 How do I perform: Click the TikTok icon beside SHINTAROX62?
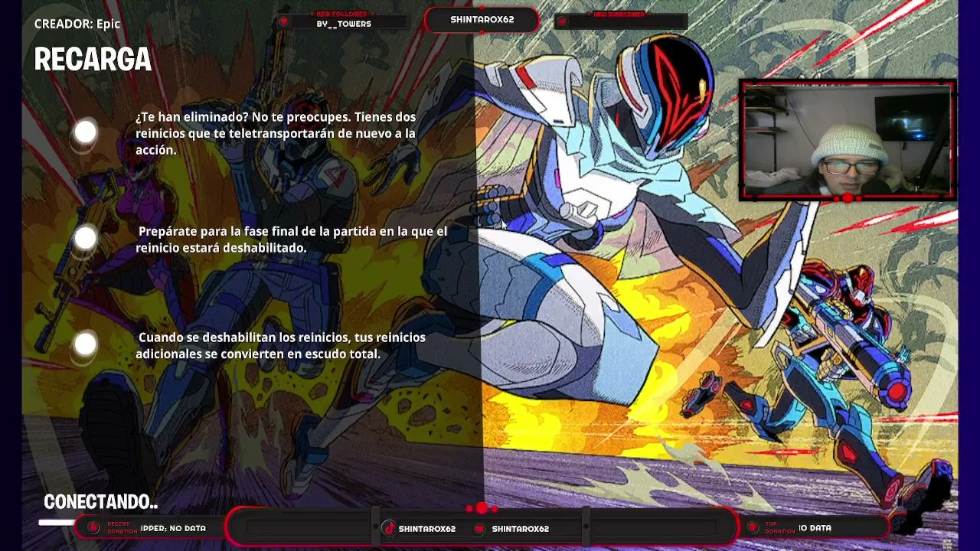389,528
